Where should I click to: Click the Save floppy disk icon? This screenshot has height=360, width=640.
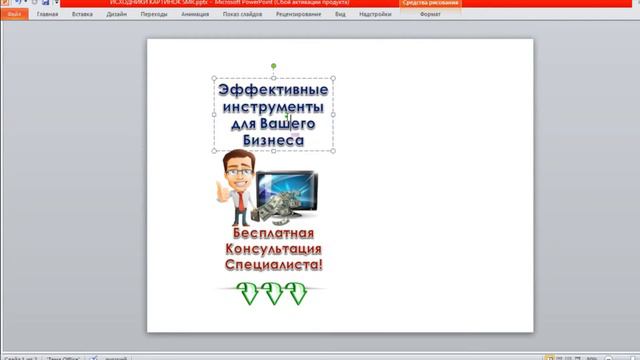pos(45,2)
